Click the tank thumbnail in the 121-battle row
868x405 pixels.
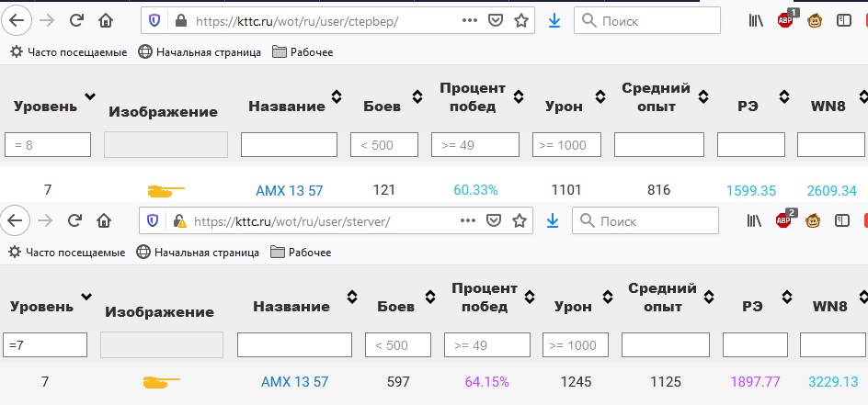click(x=166, y=190)
